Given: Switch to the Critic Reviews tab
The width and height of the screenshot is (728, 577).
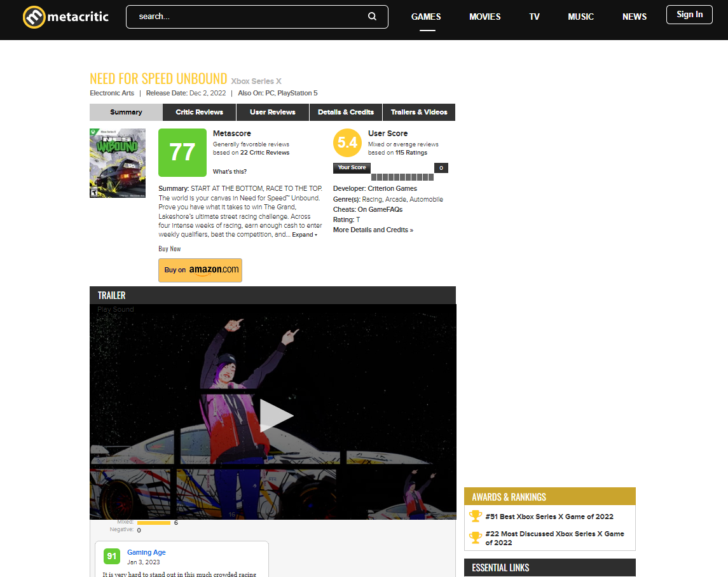Looking at the screenshot, I should tap(199, 112).
